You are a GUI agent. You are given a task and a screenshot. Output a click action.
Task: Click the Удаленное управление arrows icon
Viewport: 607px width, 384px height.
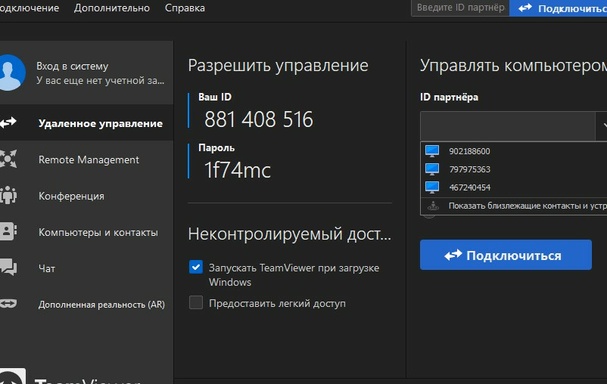pyautogui.click(x=8, y=123)
